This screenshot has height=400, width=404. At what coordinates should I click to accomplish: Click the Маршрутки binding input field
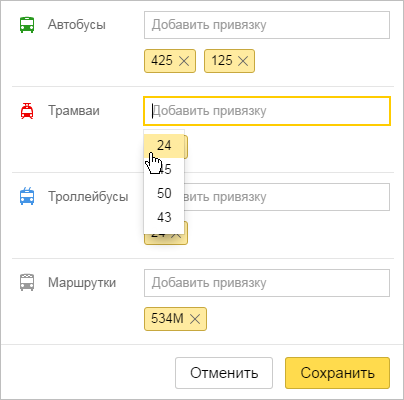pos(267,283)
